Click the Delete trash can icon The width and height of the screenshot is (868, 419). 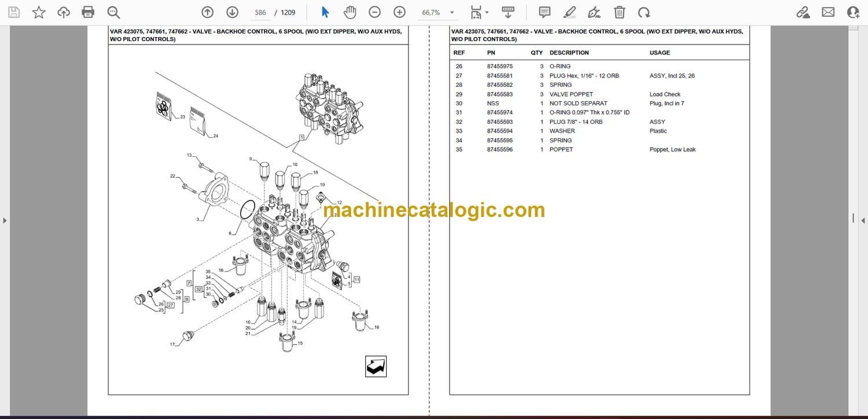coord(619,12)
